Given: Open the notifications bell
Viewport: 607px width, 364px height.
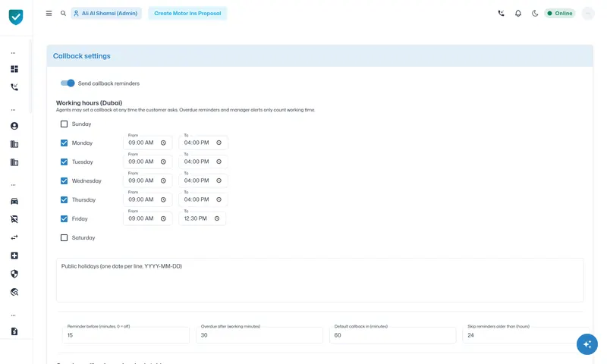Looking at the screenshot, I should point(518,13).
